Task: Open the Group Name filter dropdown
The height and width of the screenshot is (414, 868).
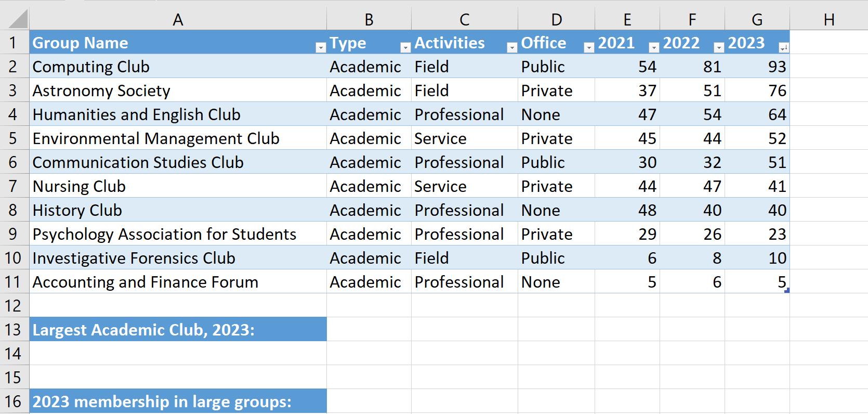Action: point(321,47)
